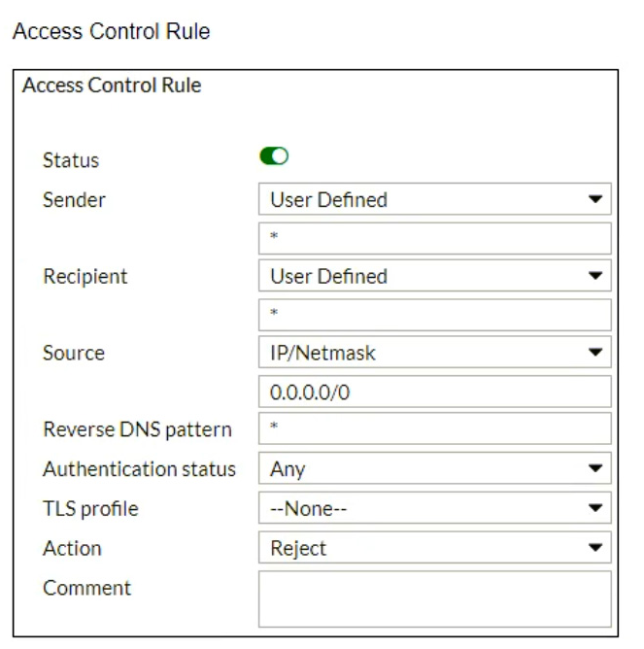Image resolution: width=644 pixels, height=649 pixels.
Task: Click the Comment label text
Action: (x=86, y=588)
